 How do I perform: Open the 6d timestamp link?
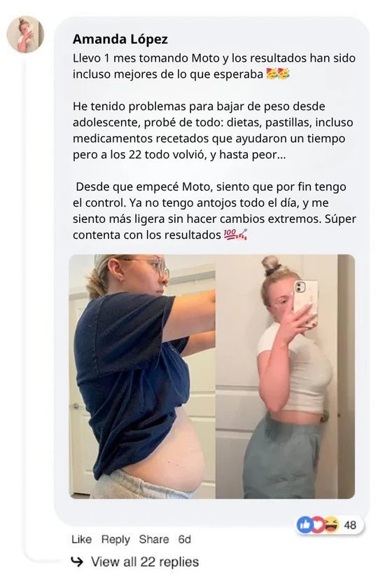(x=184, y=539)
